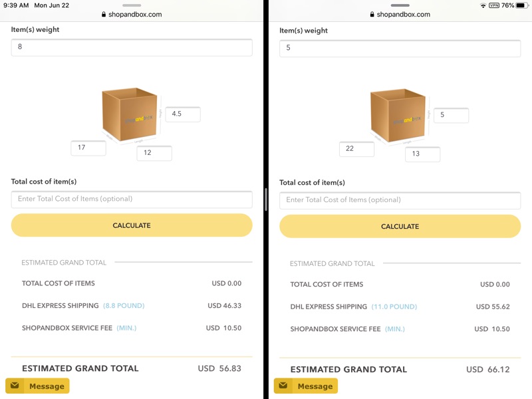Image resolution: width=532 pixels, height=399 pixels.
Task: Click right Total Cost of Items input
Action: 400,199
